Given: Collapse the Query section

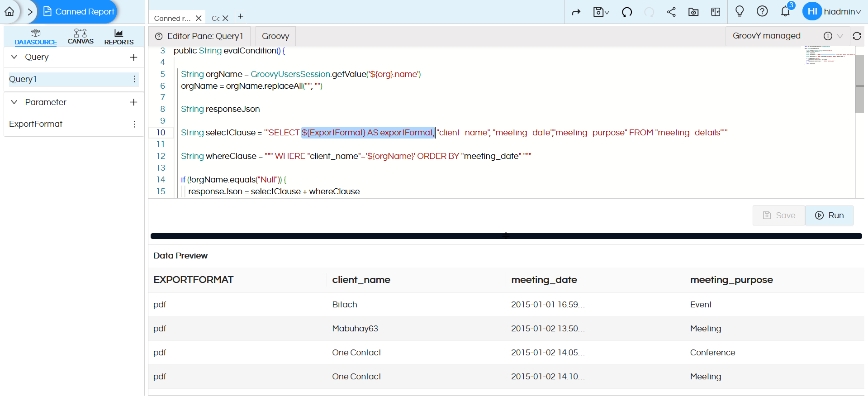Looking at the screenshot, I should click(x=14, y=57).
